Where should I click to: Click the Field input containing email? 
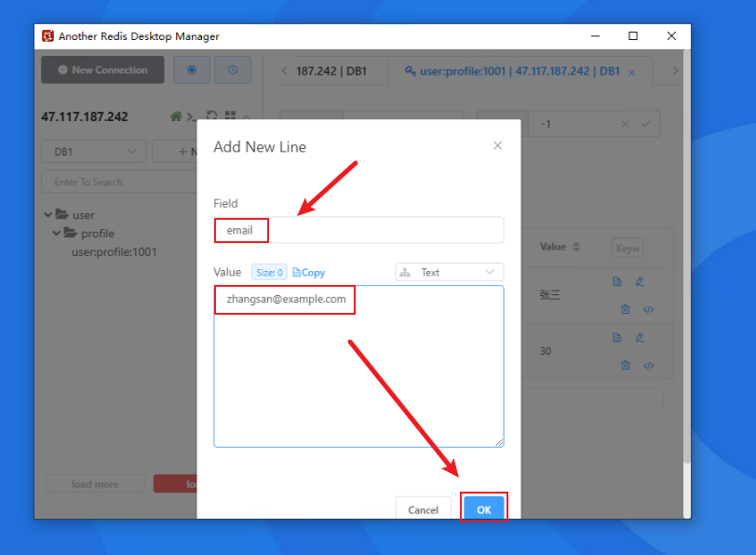[x=358, y=230]
